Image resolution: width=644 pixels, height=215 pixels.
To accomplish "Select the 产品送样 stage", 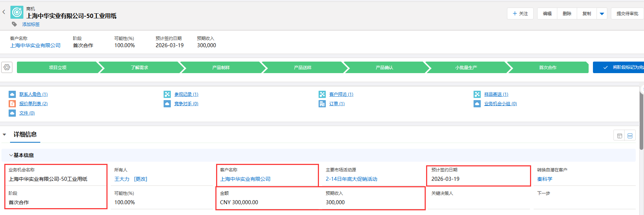I will [302, 67].
